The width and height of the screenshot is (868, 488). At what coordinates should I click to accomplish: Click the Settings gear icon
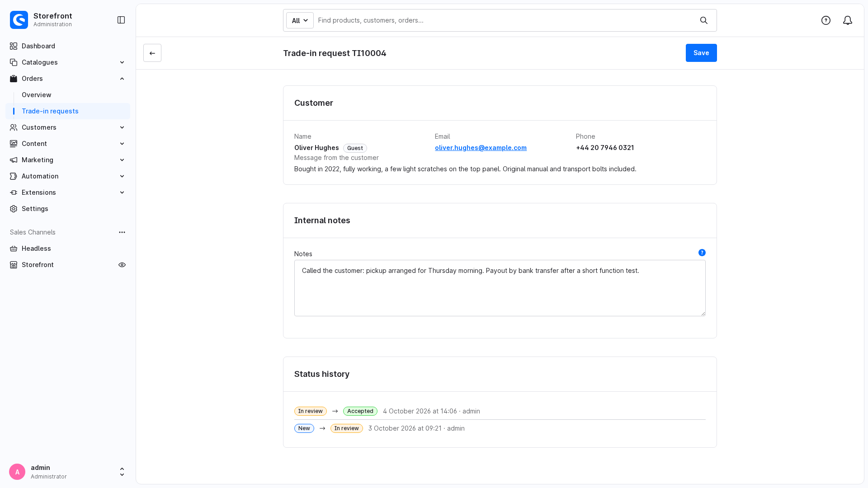tap(14, 209)
